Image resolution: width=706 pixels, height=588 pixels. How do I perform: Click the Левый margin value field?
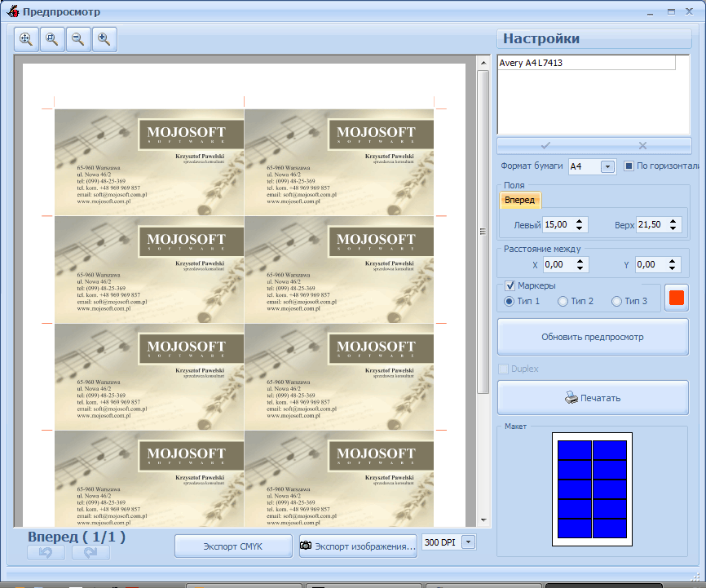tap(558, 225)
